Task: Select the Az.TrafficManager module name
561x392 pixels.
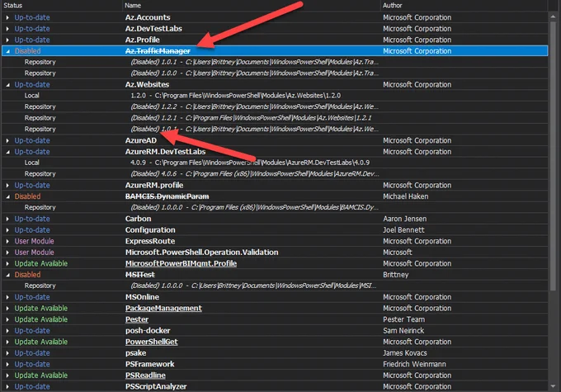Action: (x=158, y=51)
